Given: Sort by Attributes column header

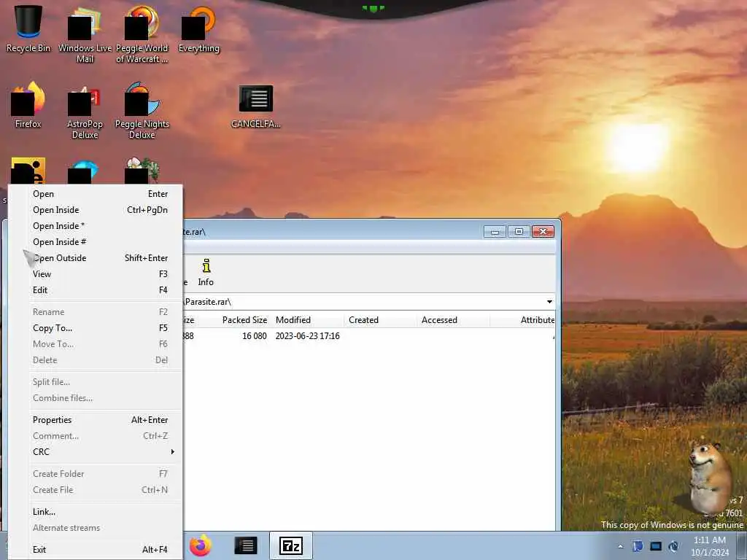Looking at the screenshot, I should point(522,320).
